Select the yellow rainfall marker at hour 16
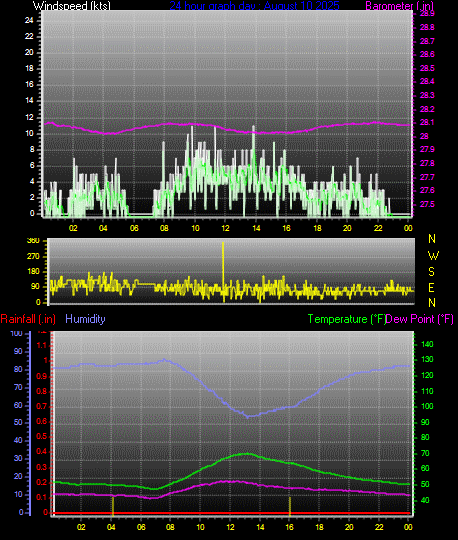458x540 pixels. point(290,506)
